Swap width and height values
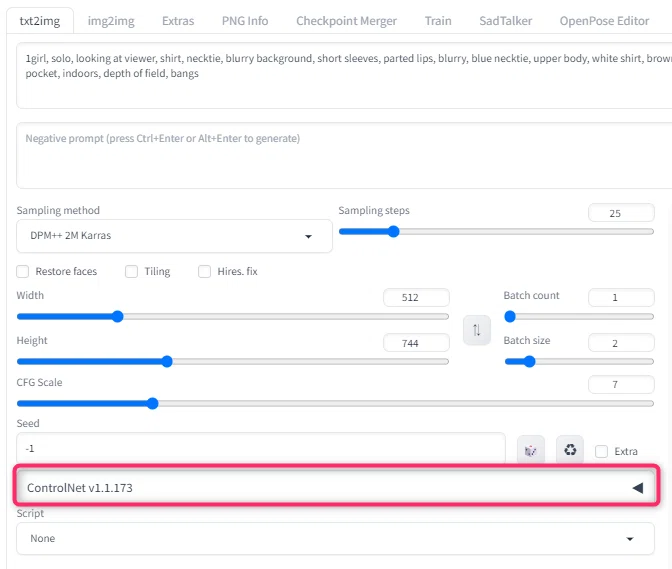This screenshot has height=569, width=672. click(x=477, y=330)
